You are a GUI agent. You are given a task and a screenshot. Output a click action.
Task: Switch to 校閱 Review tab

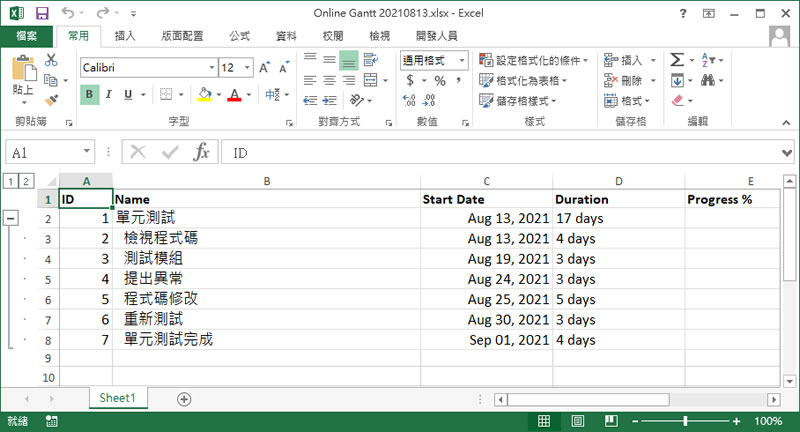[333, 36]
